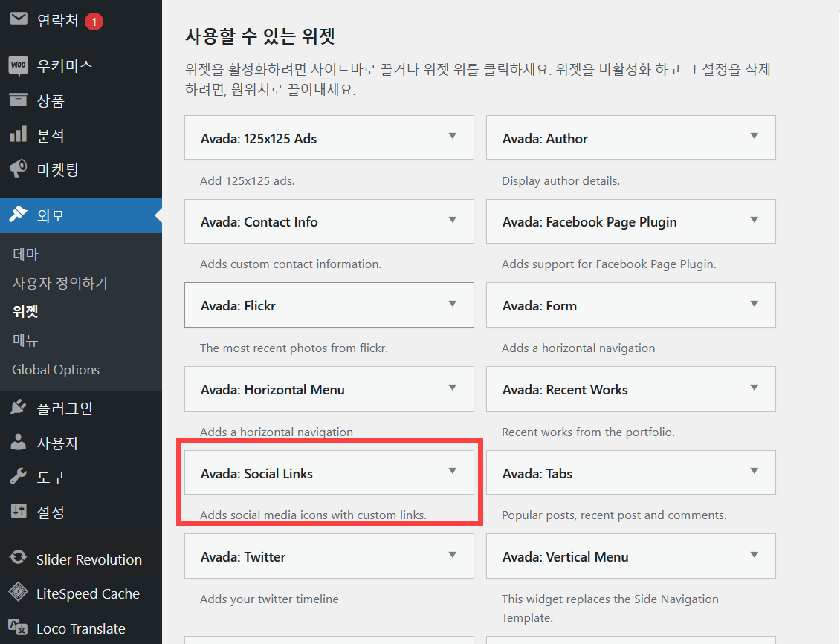Open the 도구 tools wrench icon
This screenshot has height=644, width=840.
click(19, 477)
